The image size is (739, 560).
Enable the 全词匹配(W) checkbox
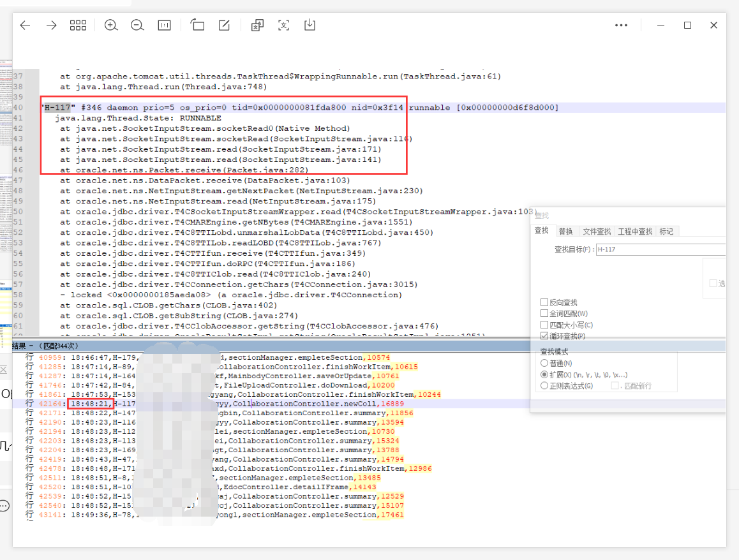tap(544, 313)
